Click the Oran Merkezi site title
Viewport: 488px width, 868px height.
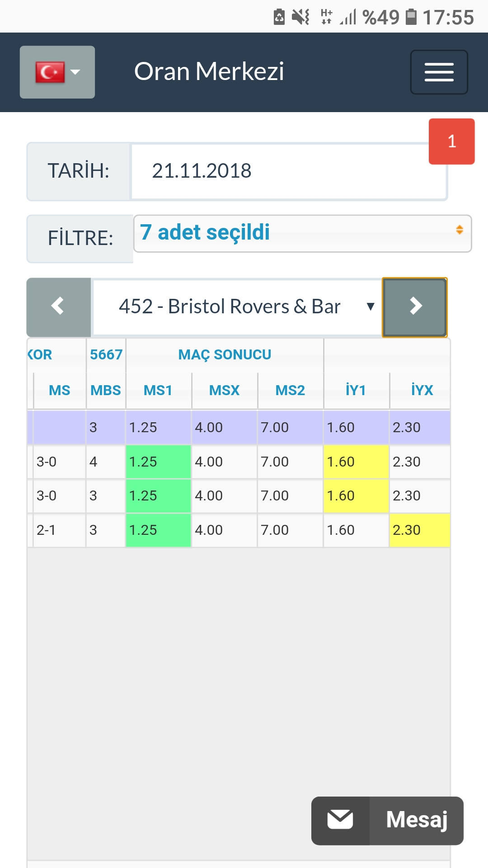pos(209,71)
